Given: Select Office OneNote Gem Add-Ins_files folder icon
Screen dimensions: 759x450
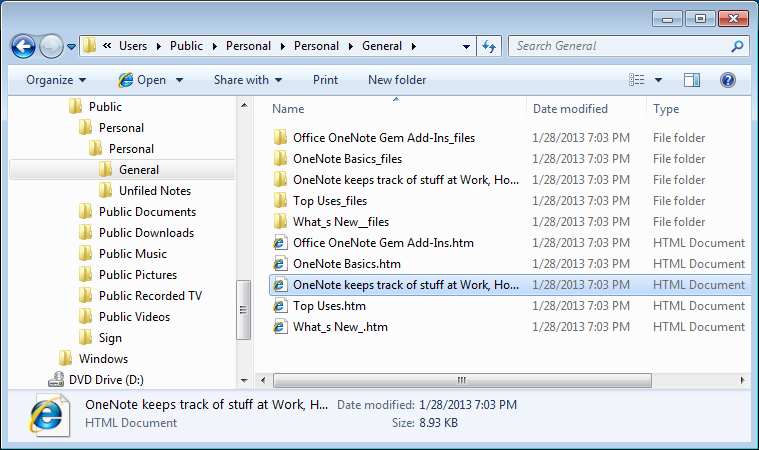Looking at the screenshot, I should (x=280, y=137).
